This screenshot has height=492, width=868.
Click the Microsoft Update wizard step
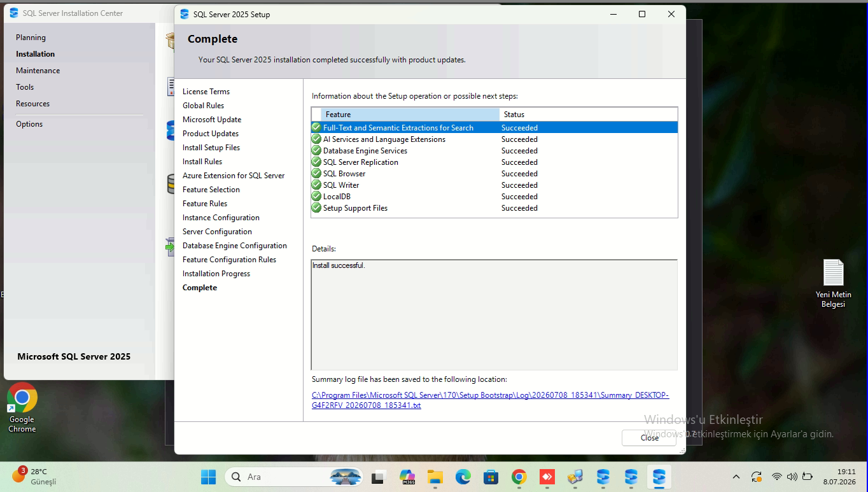[x=212, y=120]
